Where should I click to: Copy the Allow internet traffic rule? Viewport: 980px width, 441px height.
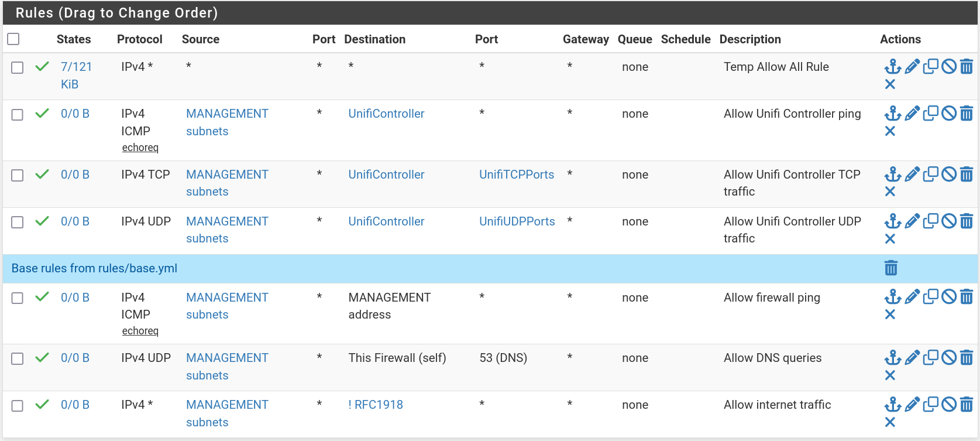click(x=931, y=405)
